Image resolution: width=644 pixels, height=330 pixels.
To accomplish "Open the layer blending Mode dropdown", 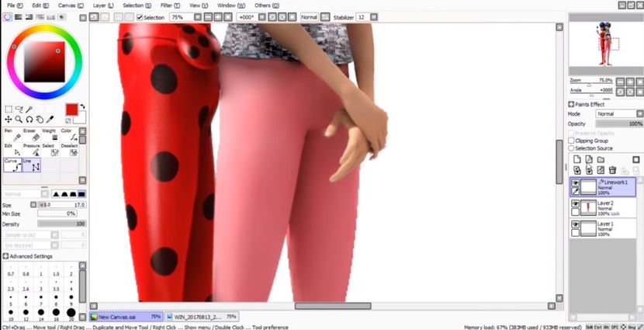I will coord(618,113).
